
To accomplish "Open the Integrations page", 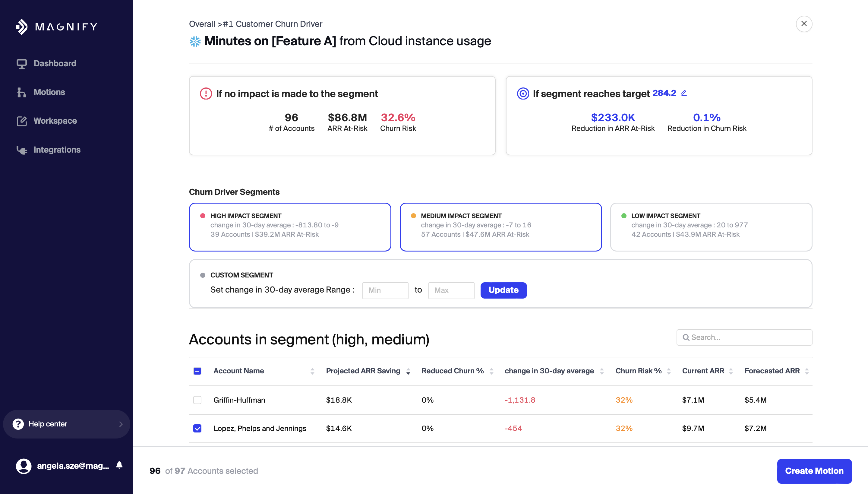I will [57, 150].
